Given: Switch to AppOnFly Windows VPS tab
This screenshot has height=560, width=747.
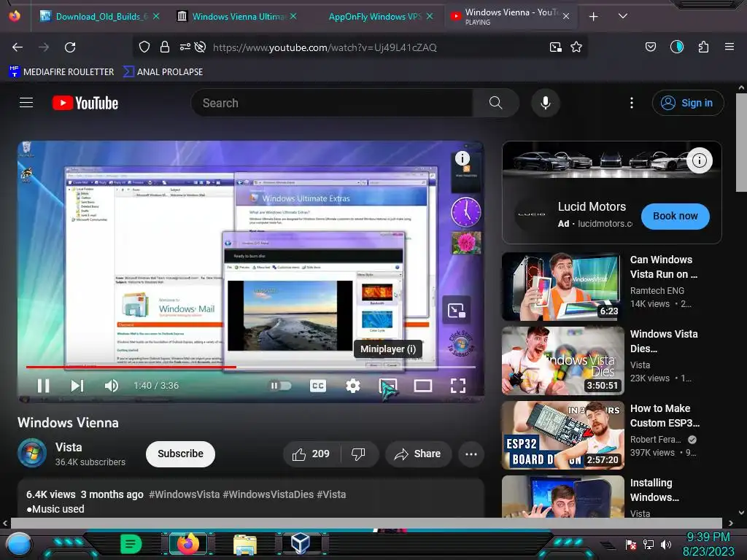Looking at the screenshot, I should [x=375, y=17].
